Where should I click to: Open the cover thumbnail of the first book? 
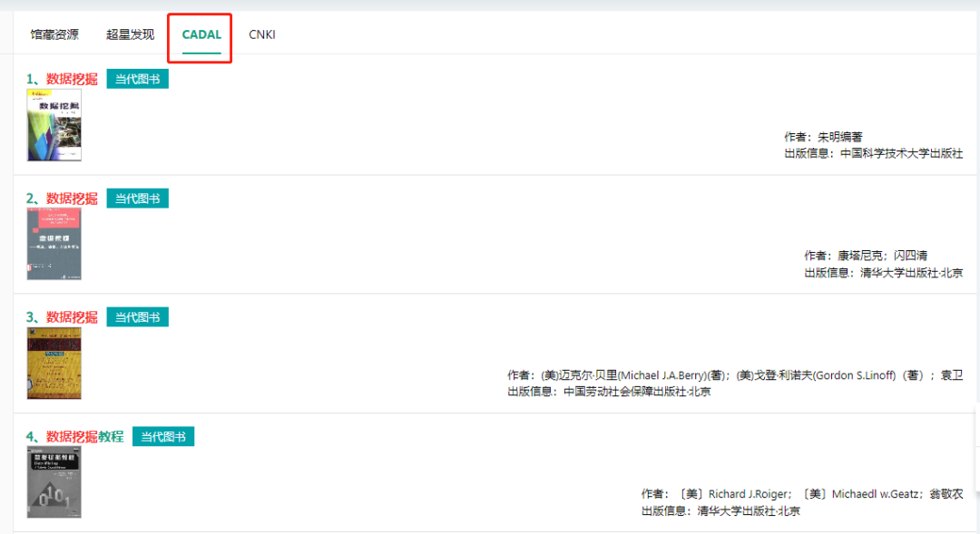pyautogui.click(x=54, y=125)
